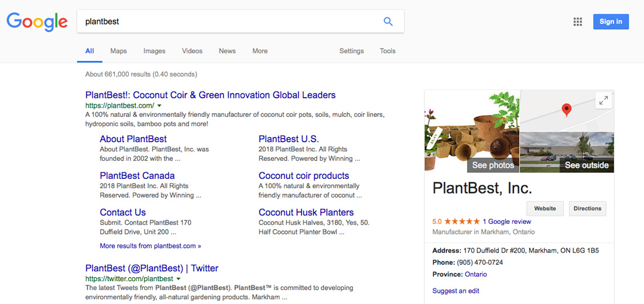Screen dimensions: 644x304
Task: Click Manufacturer in Markham, Ontario text
Action: point(484,232)
